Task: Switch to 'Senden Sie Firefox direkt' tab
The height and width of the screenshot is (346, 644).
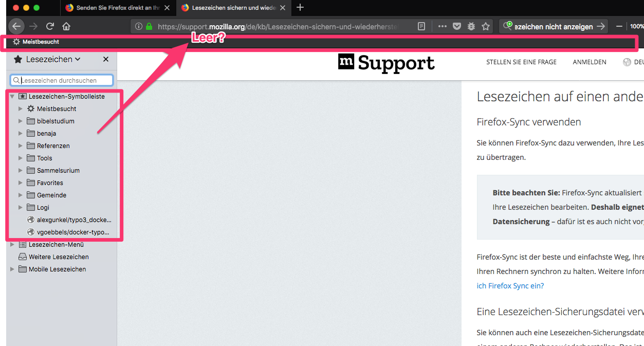Action: tap(118, 8)
